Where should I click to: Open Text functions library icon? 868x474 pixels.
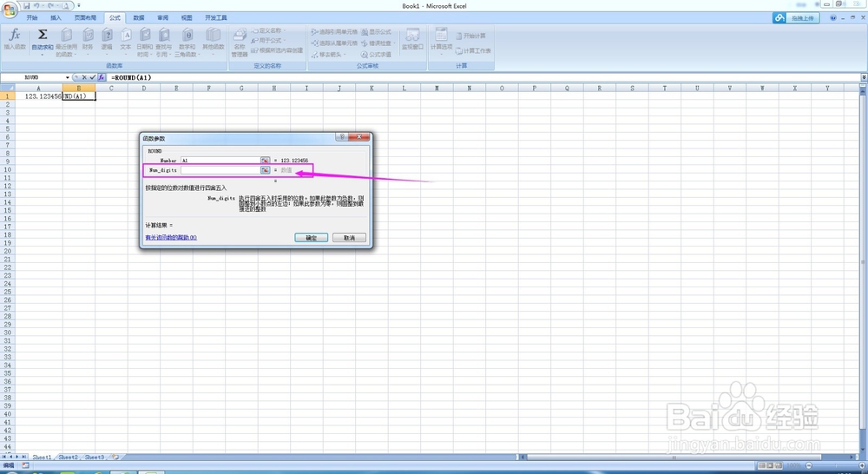pos(126,35)
